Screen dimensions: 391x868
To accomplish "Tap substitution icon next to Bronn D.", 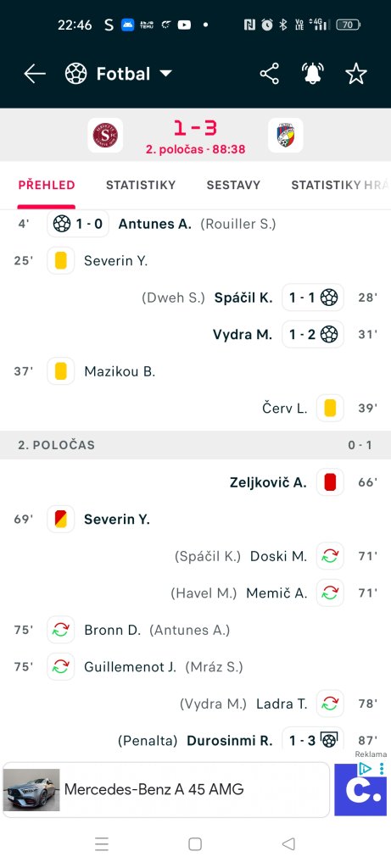I will click(x=61, y=630).
